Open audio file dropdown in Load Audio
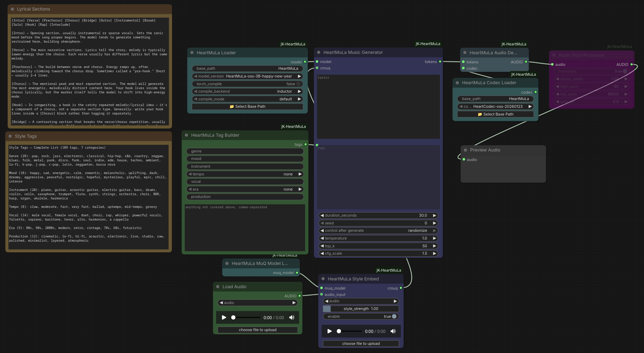This screenshot has height=353, width=644. coord(258,303)
